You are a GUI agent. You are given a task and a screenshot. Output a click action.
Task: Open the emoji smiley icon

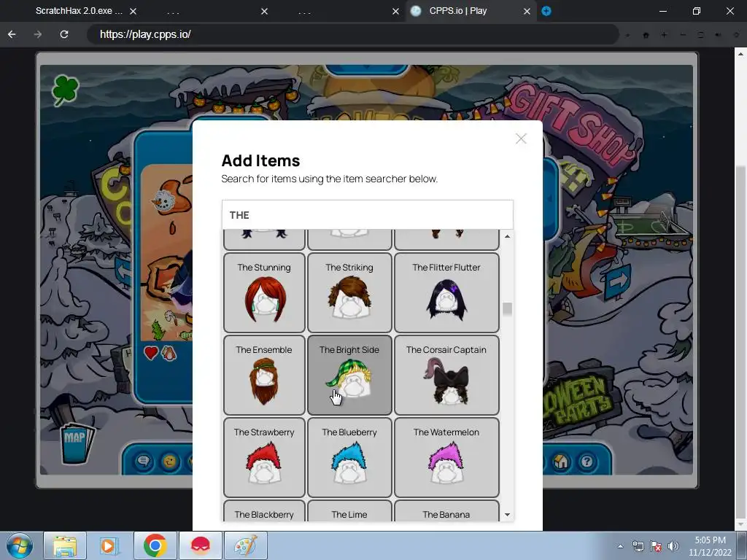[169, 461]
